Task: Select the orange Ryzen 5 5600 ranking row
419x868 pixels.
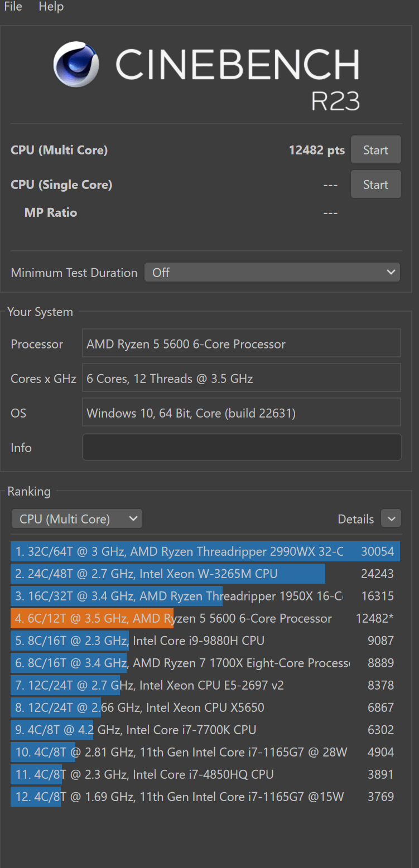Action: click(205, 618)
